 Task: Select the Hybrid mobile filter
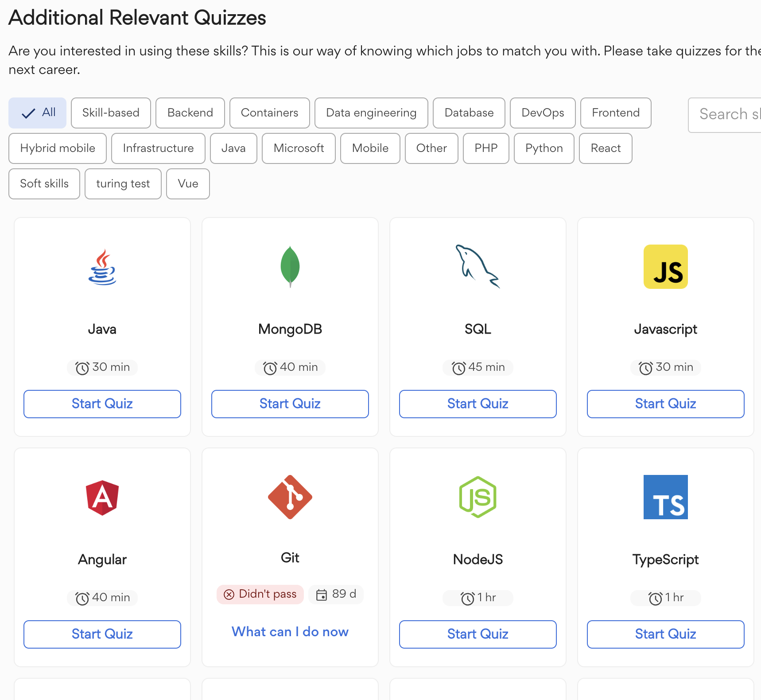(x=58, y=148)
